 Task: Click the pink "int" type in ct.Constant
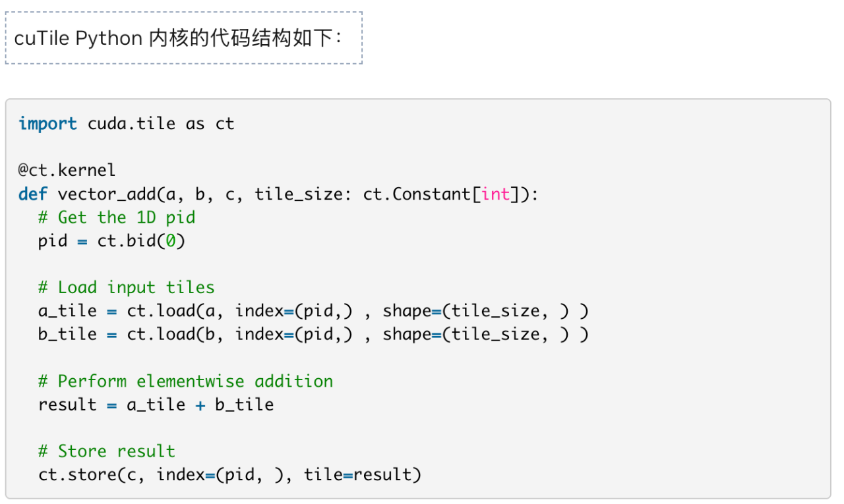[496, 194]
